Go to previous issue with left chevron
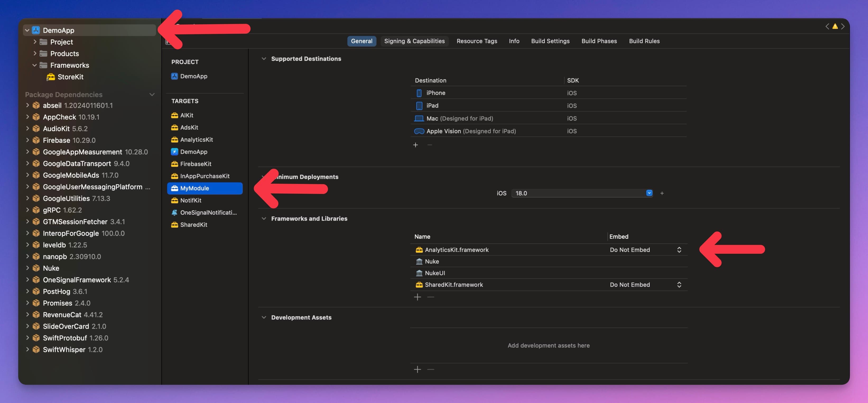 coord(827,26)
